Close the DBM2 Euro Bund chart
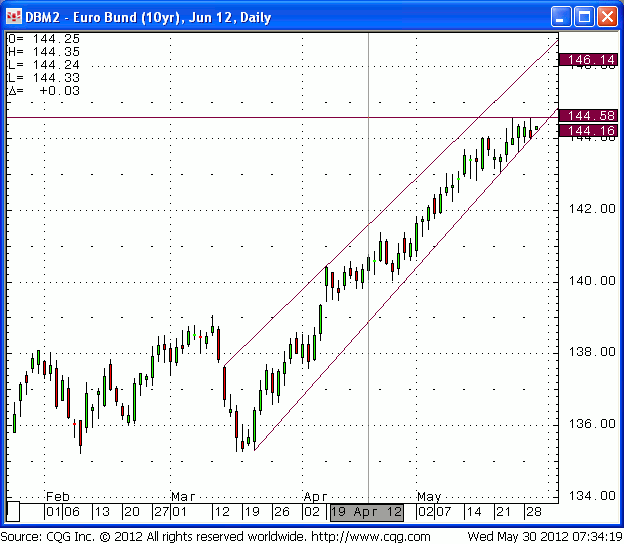Screen dimensions: 624x544 pos(608,17)
